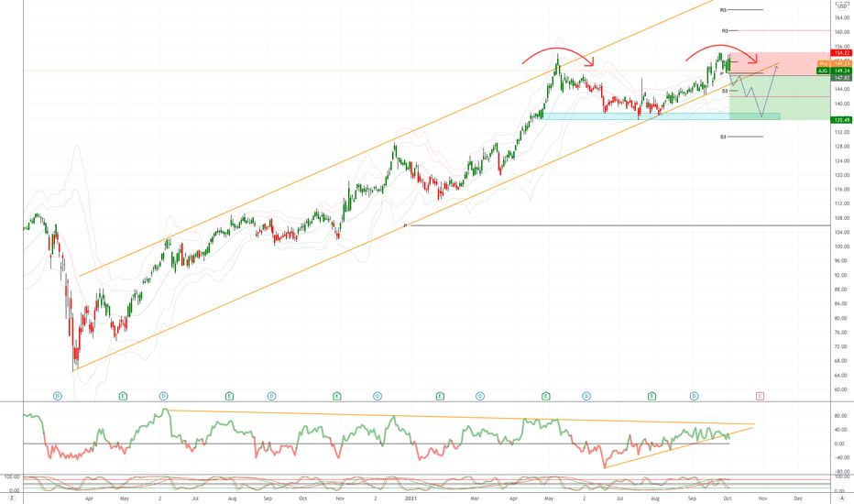The image size is (854, 504).
Task: Select the 2021 year label on time axis
Action: tap(411, 498)
